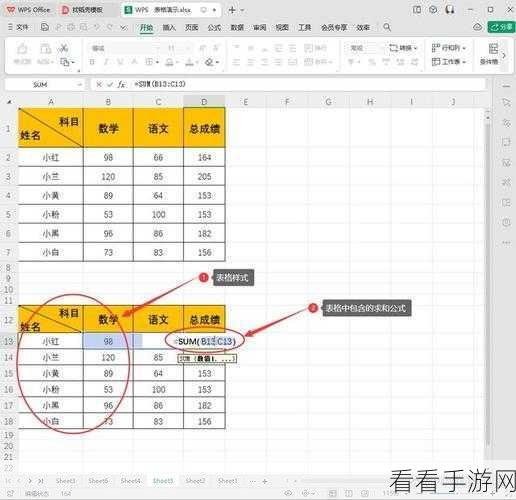516x500 pixels.
Task: Open the 文件 file menu
Action: [x=19, y=27]
